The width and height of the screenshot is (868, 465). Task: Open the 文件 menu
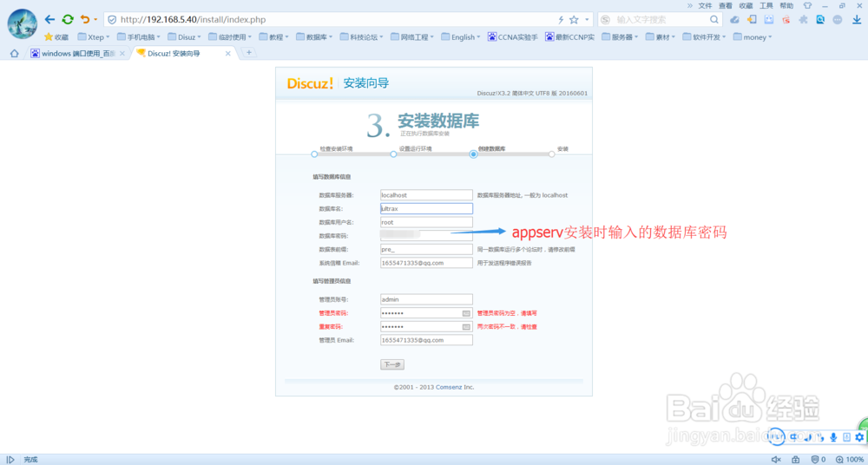[x=705, y=5]
